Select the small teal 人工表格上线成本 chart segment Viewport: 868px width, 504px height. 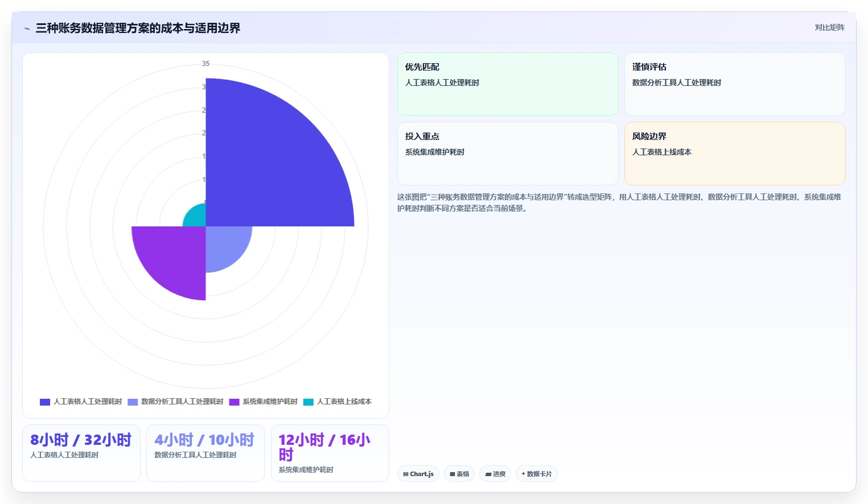click(196, 217)
